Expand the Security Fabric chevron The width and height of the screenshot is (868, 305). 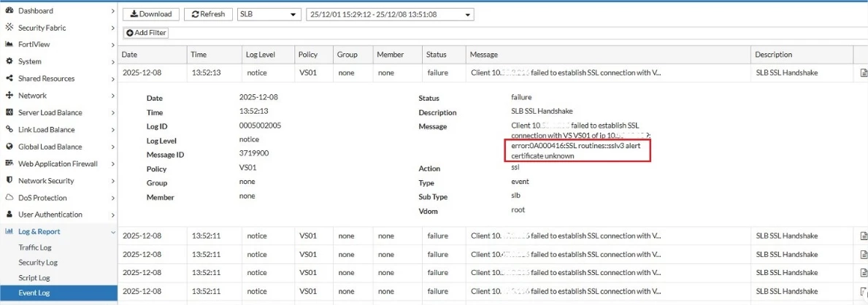(112, 28)
